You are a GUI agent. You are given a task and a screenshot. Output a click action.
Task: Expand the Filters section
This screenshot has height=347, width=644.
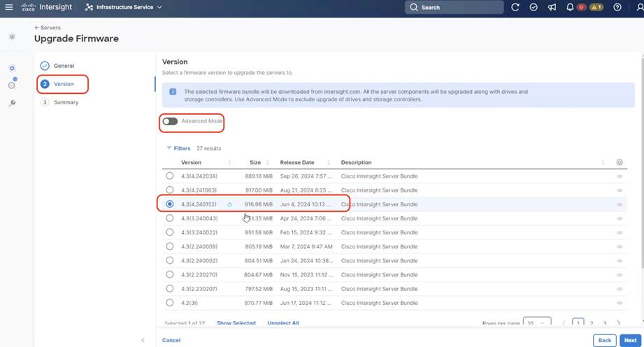178,148
